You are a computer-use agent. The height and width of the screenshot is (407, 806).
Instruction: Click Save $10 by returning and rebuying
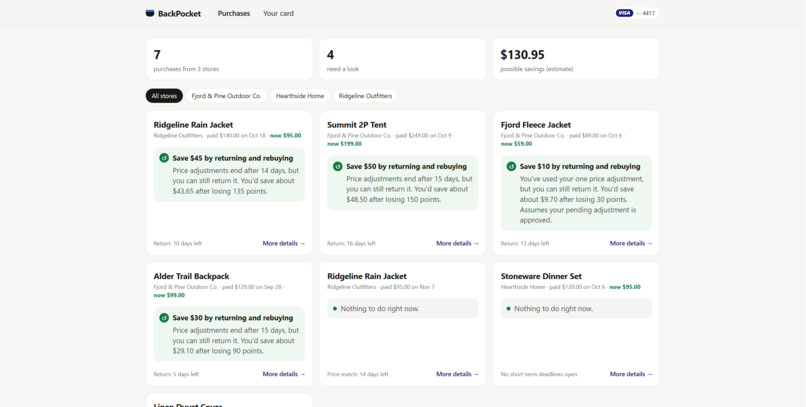tap(580, 166)
